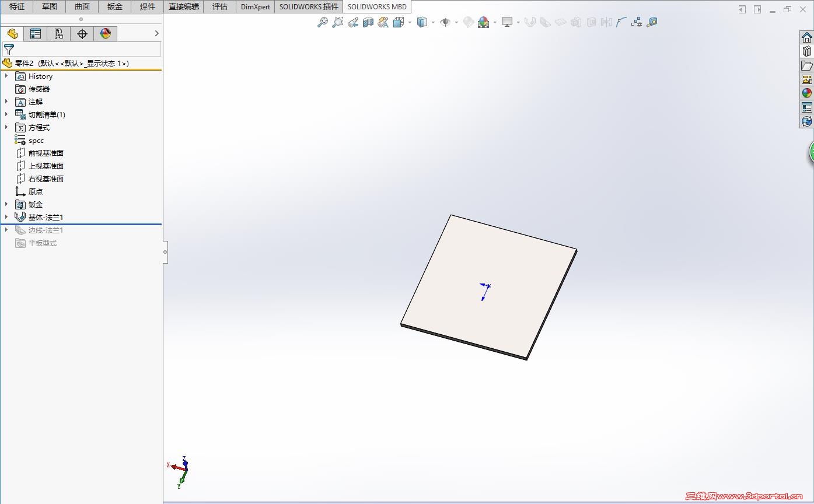
Task: Expand the 切割清单(1) folder
Action: 6,114
